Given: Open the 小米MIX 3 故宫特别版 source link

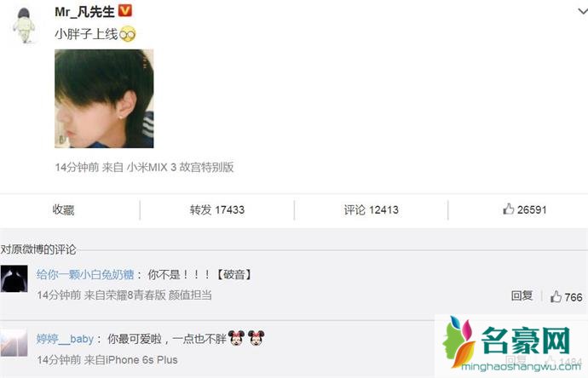Looking at the screenshot, I should [x=181, y=167].
